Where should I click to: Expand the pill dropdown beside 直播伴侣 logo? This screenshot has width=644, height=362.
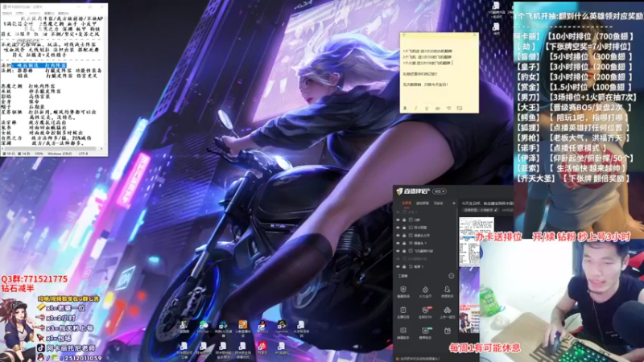[439, 191]
